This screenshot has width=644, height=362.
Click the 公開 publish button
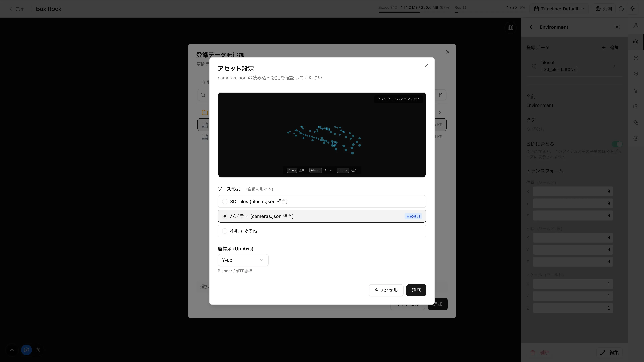coord(604,9)
